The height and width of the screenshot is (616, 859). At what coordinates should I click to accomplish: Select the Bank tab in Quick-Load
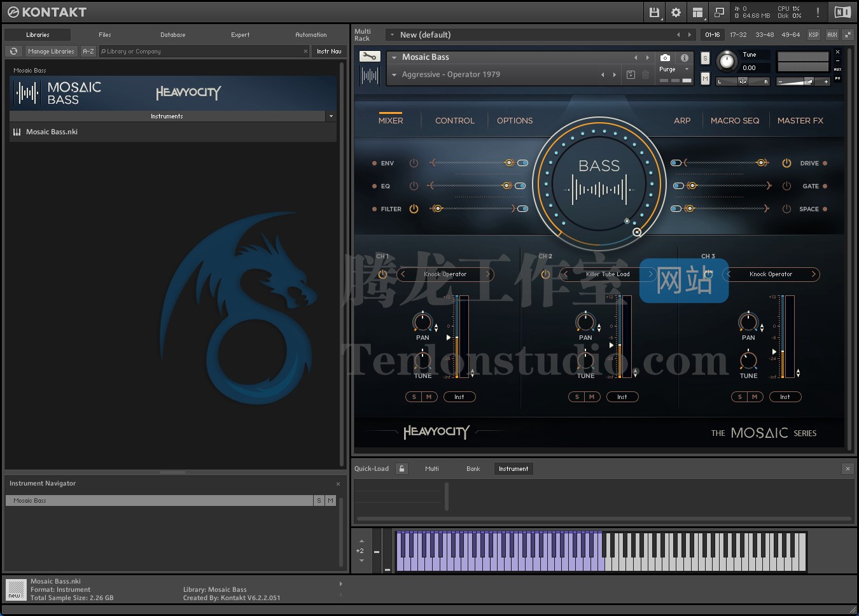click(x=473, y=468)
